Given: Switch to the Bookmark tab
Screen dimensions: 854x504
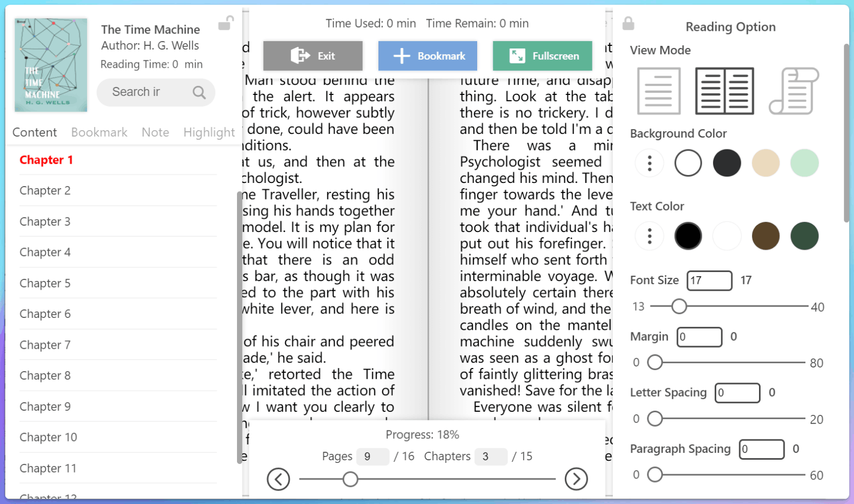Looking at the screenshot, I should coord(99,132).
